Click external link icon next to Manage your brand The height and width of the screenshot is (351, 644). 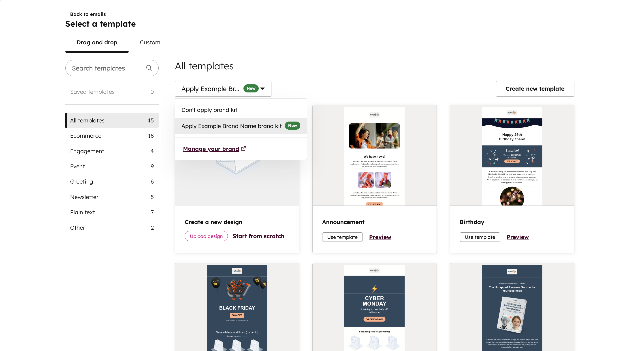click(244, 149)
